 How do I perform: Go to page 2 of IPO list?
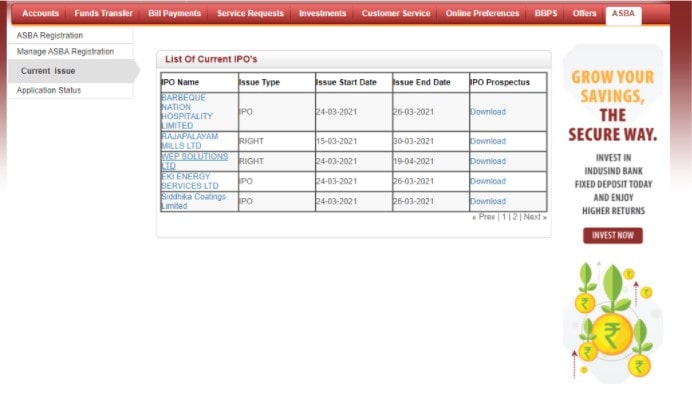[515, 217]
